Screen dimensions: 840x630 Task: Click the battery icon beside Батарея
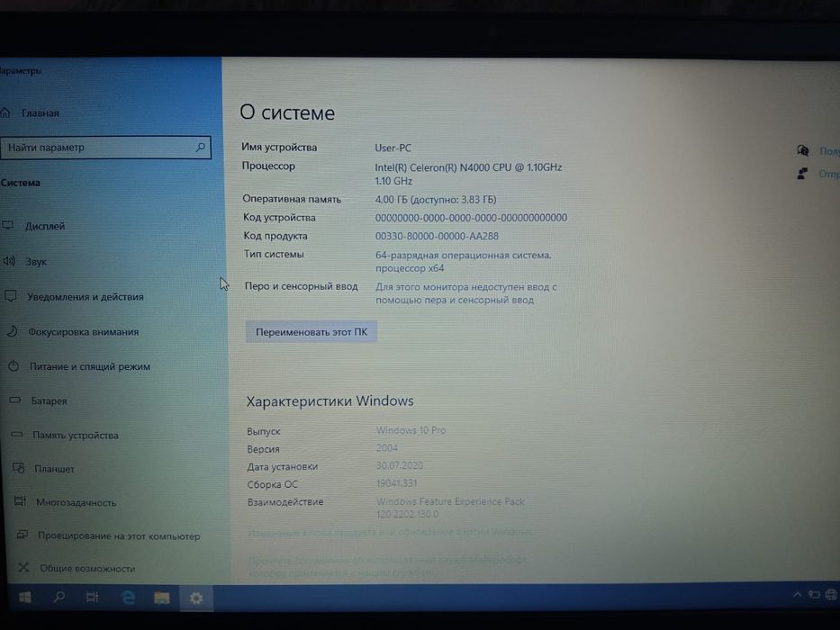(15, 400)
